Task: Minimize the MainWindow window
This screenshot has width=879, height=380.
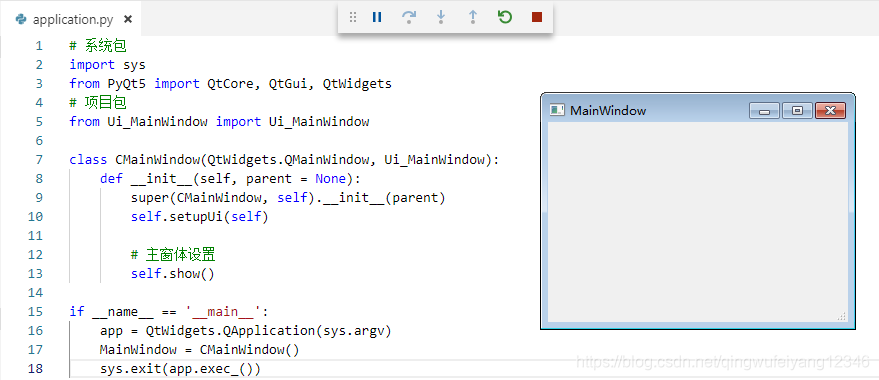Action: pos(765,111)
